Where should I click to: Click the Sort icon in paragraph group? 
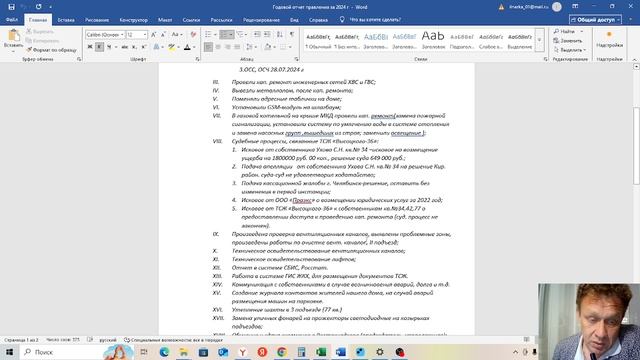280,34
